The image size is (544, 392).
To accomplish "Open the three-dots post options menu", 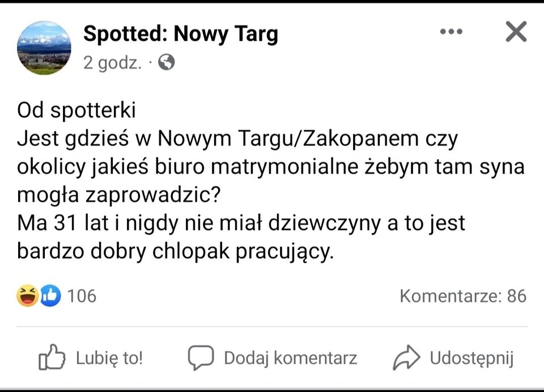I will 451,32.
